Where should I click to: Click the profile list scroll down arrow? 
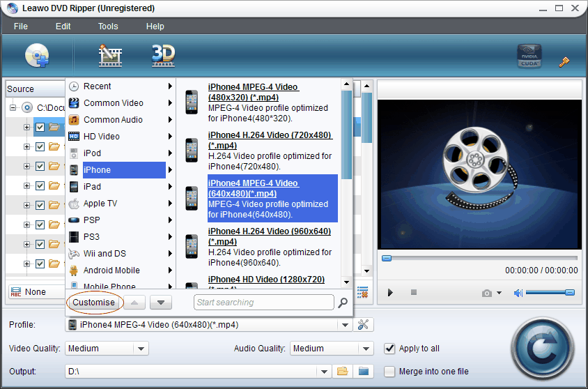[x=346, y=282]
